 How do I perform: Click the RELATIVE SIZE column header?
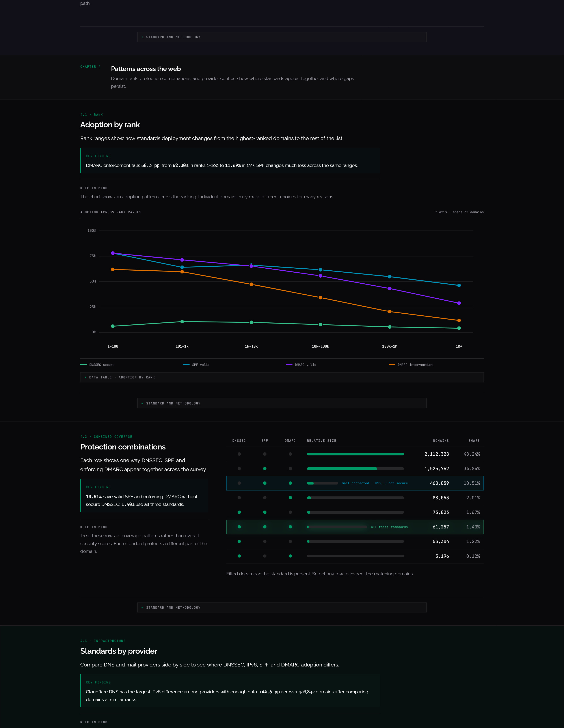[x=322, y=441]
